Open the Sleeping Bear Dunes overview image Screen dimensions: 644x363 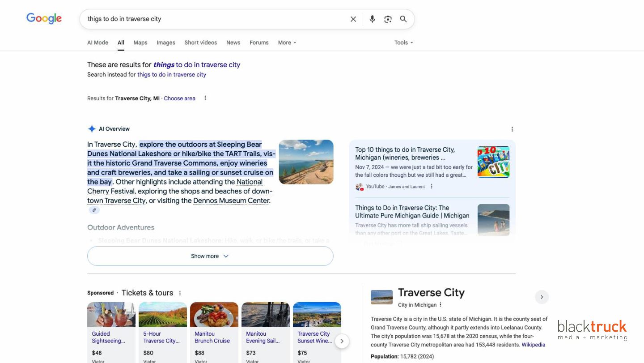point(306,162)
